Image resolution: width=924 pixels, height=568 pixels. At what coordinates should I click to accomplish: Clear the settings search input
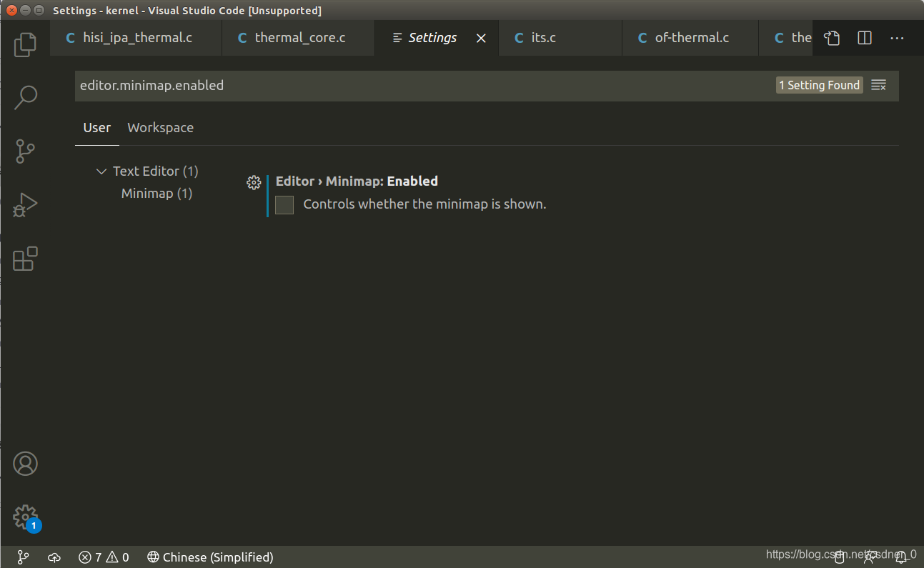(879, 86)
